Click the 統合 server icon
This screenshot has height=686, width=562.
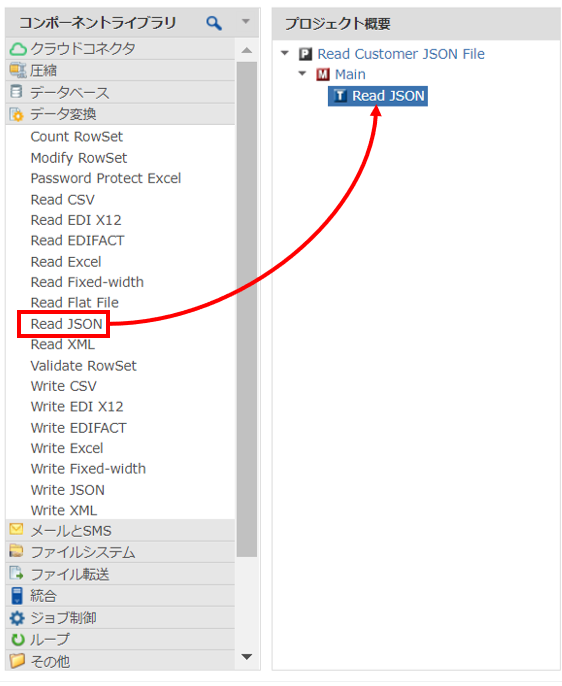point(17,595)
